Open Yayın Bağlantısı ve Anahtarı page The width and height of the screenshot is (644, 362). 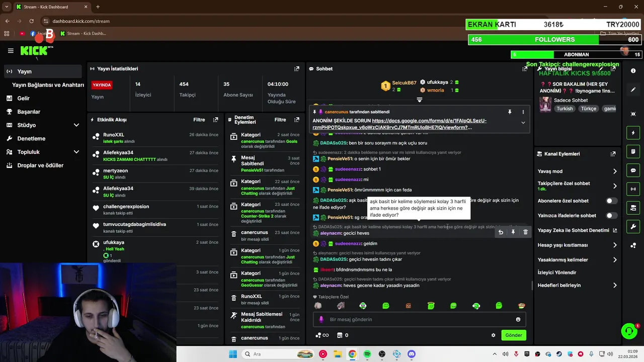(x=48, y=85)
